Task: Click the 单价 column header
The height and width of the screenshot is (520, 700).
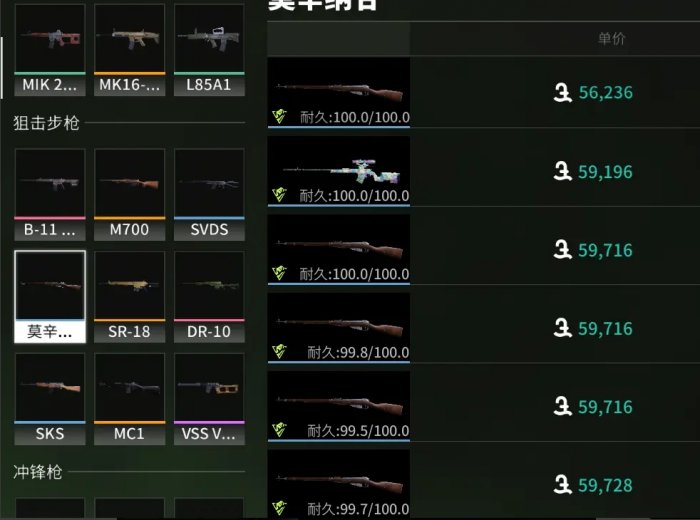Action: pyautogui.click(x=611, y=38)
